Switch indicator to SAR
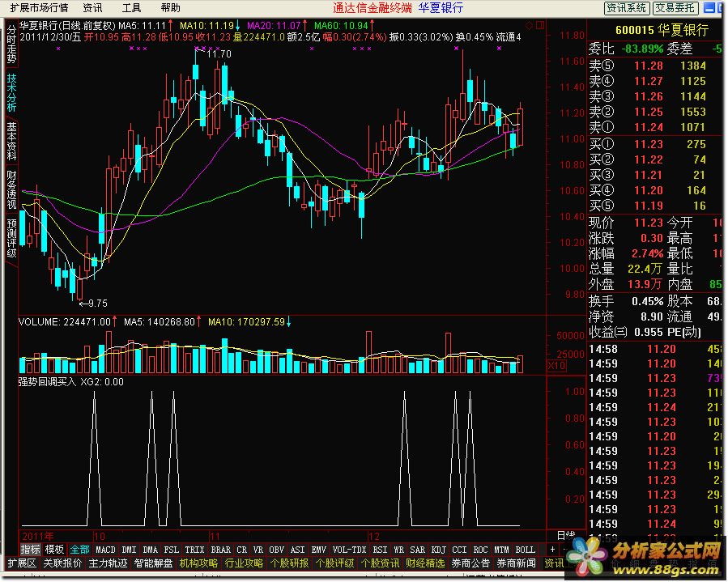 pos(417,550)
